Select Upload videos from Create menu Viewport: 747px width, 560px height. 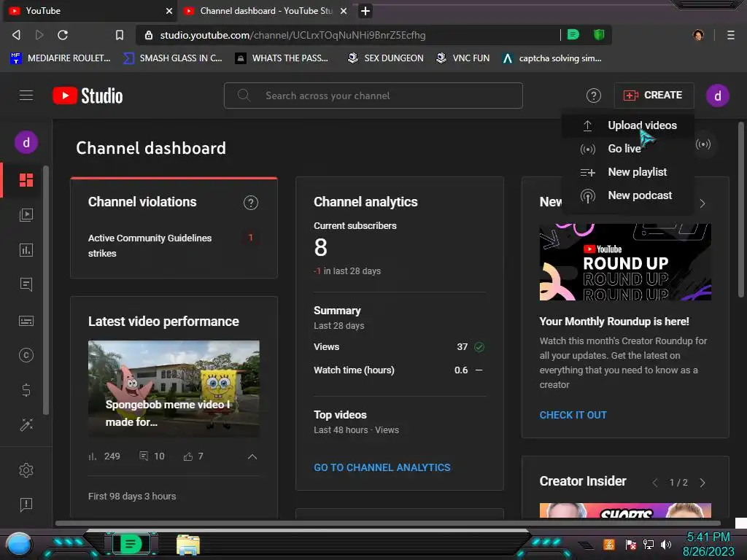tap(628, 125)
